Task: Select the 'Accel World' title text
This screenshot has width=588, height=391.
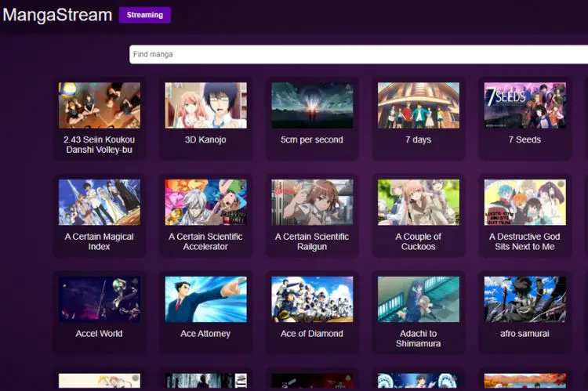Action: [x=99, y=334]
